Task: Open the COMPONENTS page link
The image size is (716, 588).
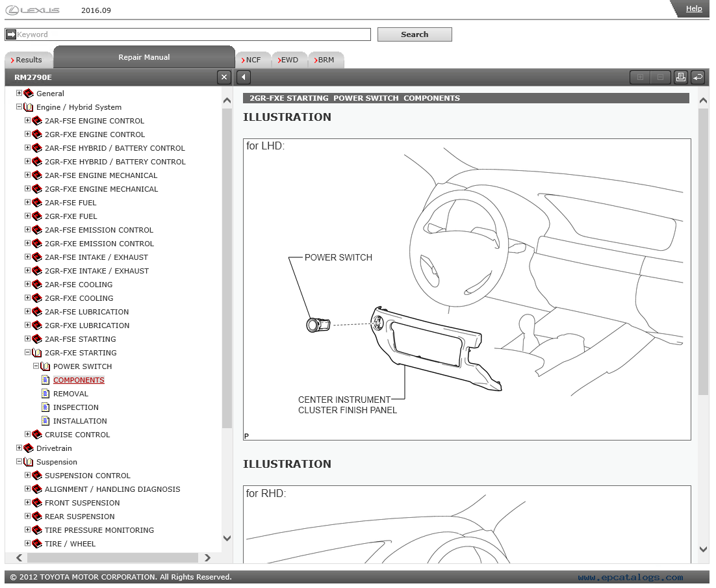Action: point(79,380)
